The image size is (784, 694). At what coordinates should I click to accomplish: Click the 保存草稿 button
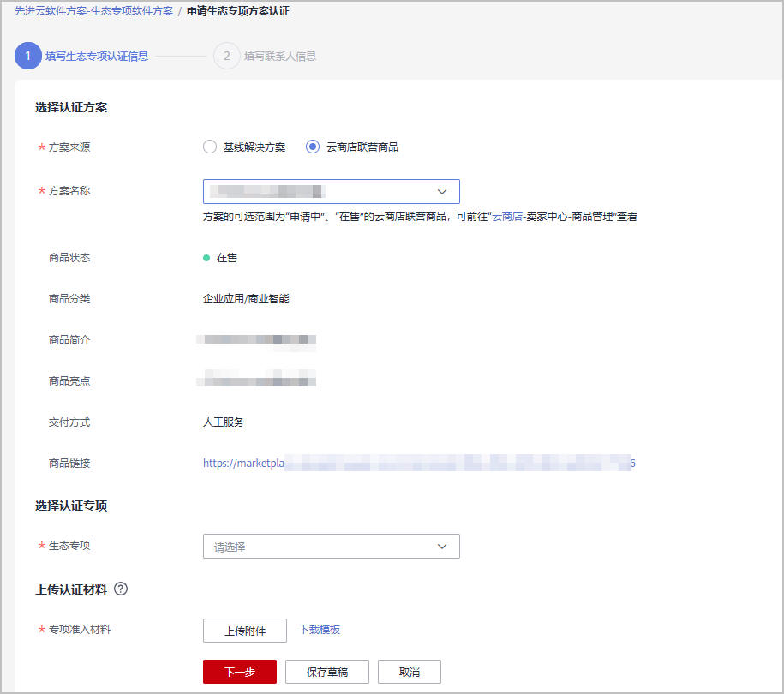coord(327,672)
